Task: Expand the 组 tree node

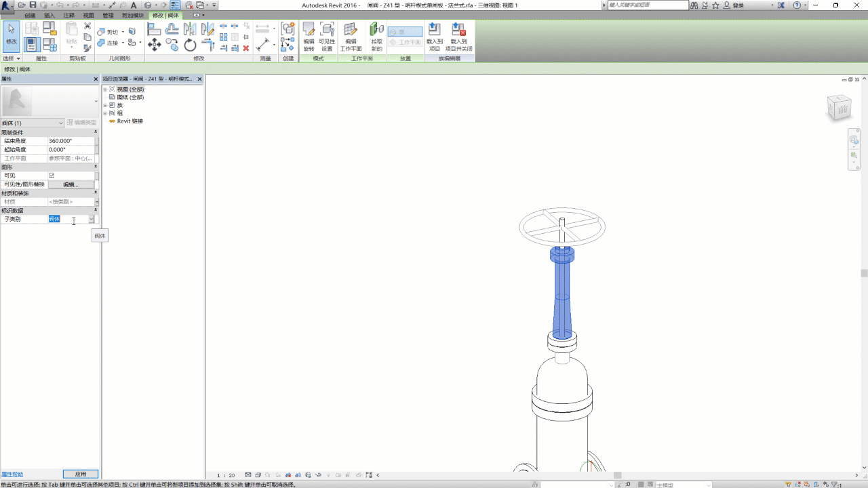Action: [x=105, y=113]
